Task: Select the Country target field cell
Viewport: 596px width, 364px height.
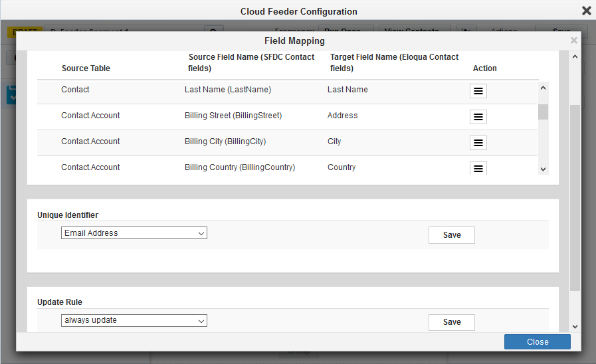Action: [342, 167]
